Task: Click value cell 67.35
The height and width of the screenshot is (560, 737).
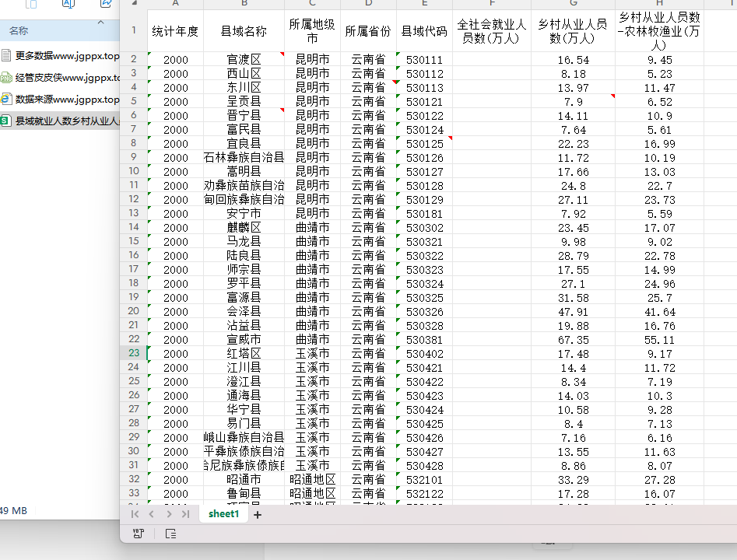Action: pyautogui.click(x=573, y=339)
